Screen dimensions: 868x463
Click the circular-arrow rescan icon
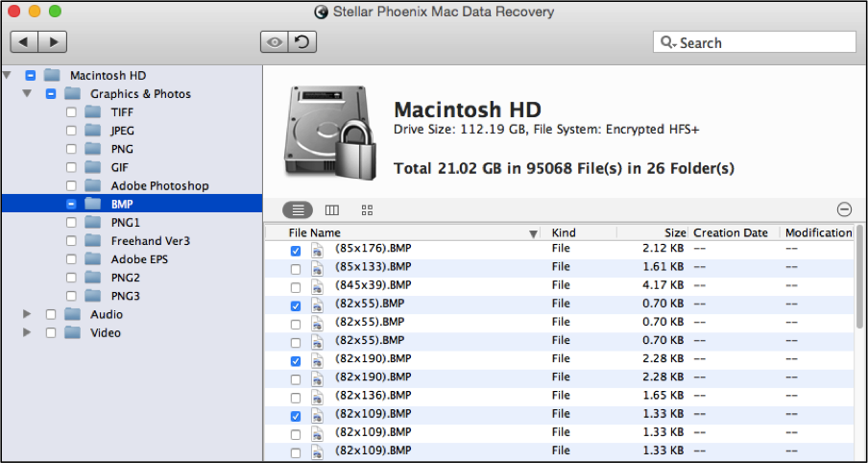click(x=302, y=42)
